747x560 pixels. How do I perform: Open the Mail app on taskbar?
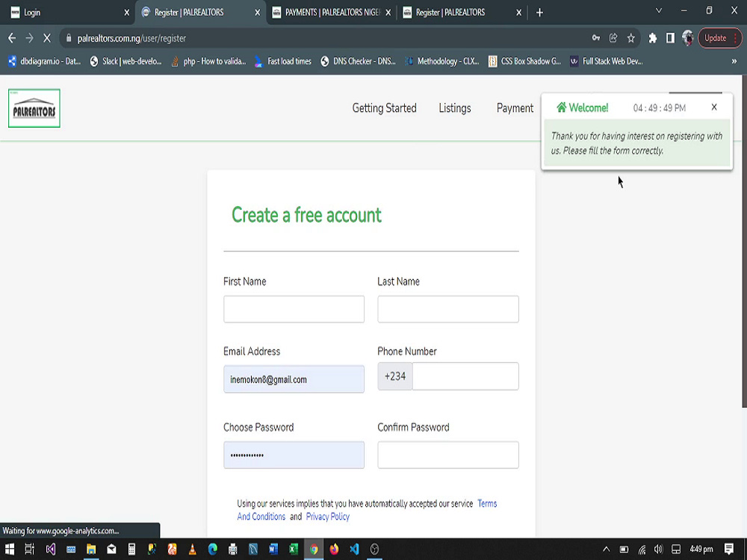(111, 549)
